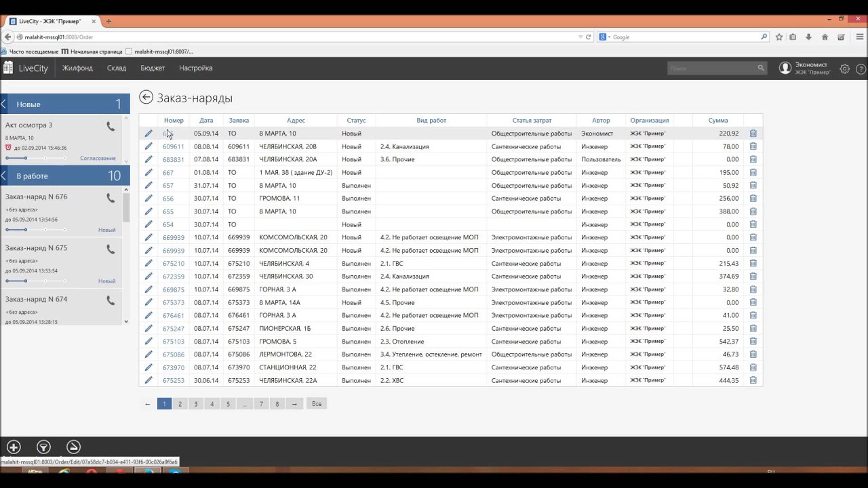Click Firefox home button
The image size is (868, 488).
point(825,37)
